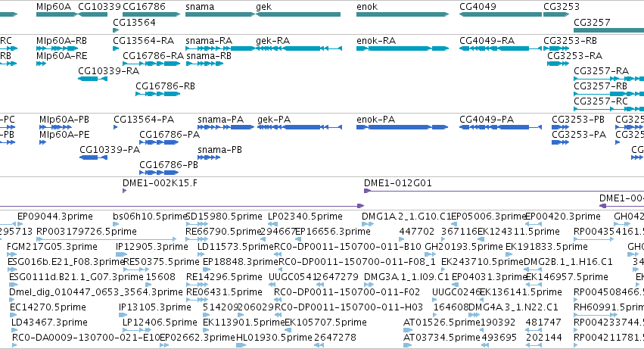
Task: Click EST bs06h10.5prime
Action: click(150, 217)
